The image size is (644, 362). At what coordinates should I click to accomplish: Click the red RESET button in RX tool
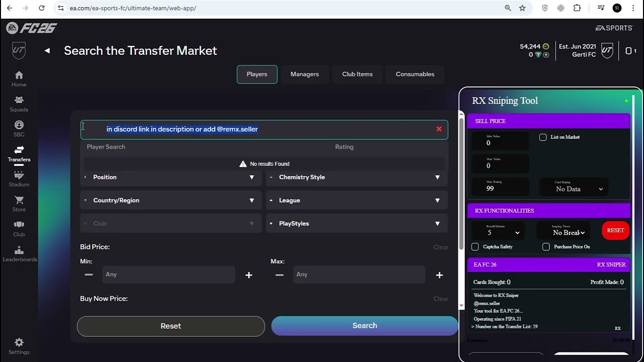pos(615,230)
